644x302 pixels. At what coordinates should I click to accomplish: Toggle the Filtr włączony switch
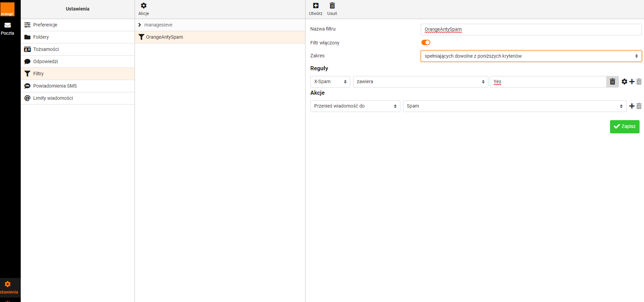click(425, 42)
